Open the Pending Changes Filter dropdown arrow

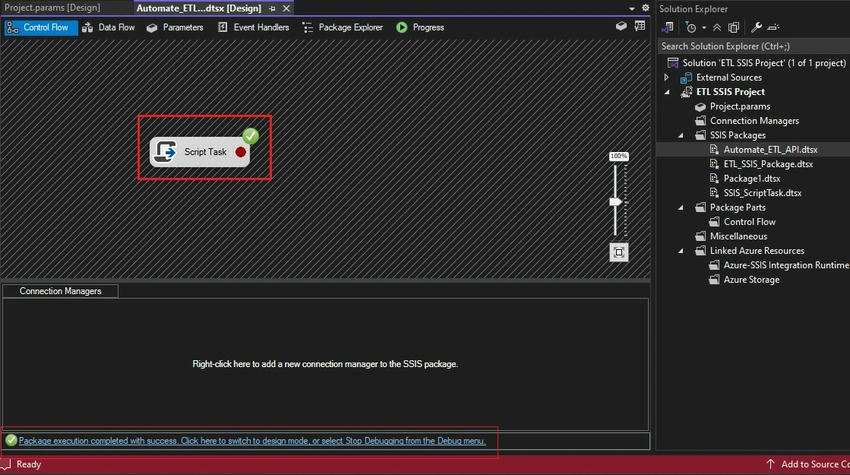pyautogui.click(x=704, y=28)
